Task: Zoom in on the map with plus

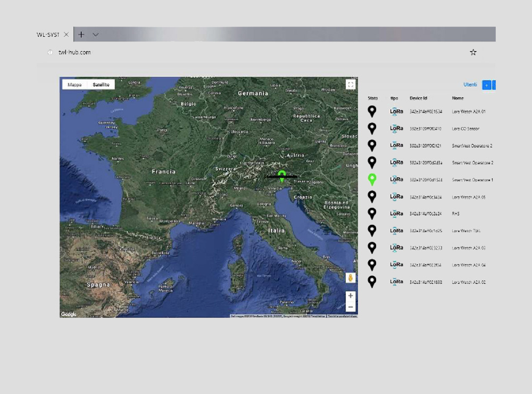Action: tap(351, 296)
